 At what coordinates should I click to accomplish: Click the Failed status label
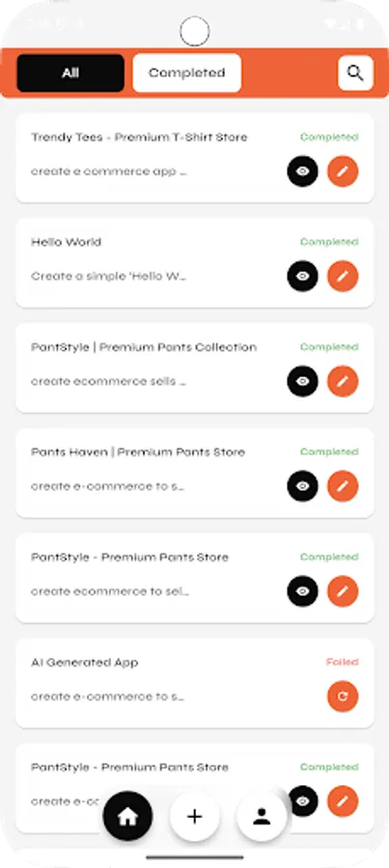(x=342, y=662)
